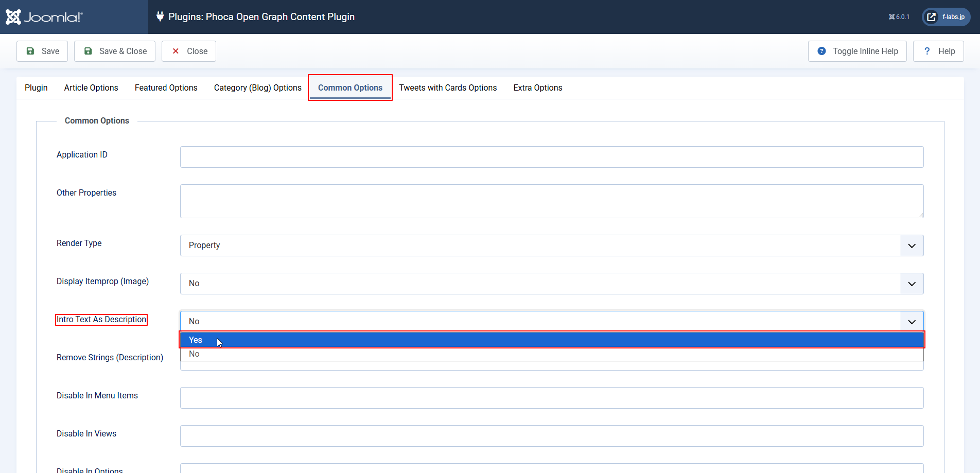Open the Tweets with Cards Options tab
980x473 pixels.
[448, 87]
